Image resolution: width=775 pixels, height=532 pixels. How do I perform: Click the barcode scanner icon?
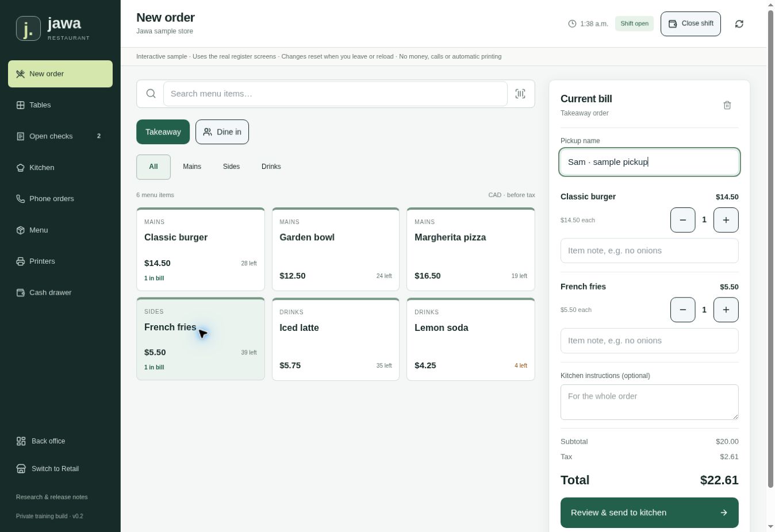tap(520, 94)
